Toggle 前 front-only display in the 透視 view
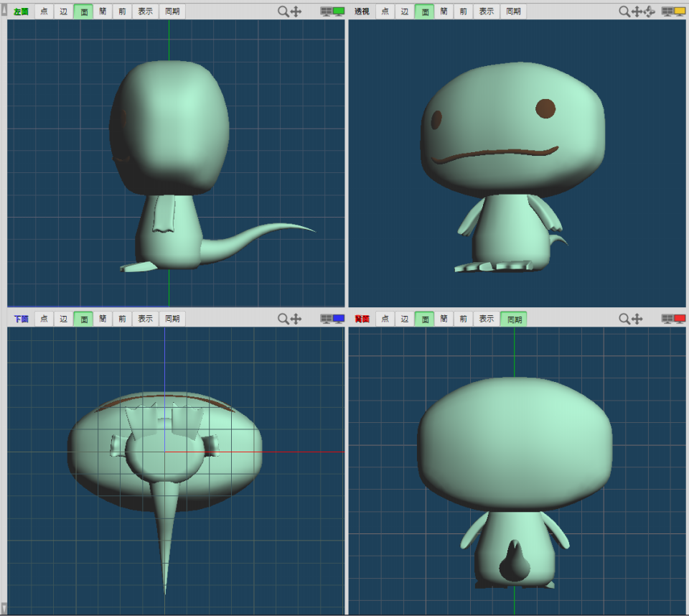Viewport: 689px width, 616px height. 463,11
